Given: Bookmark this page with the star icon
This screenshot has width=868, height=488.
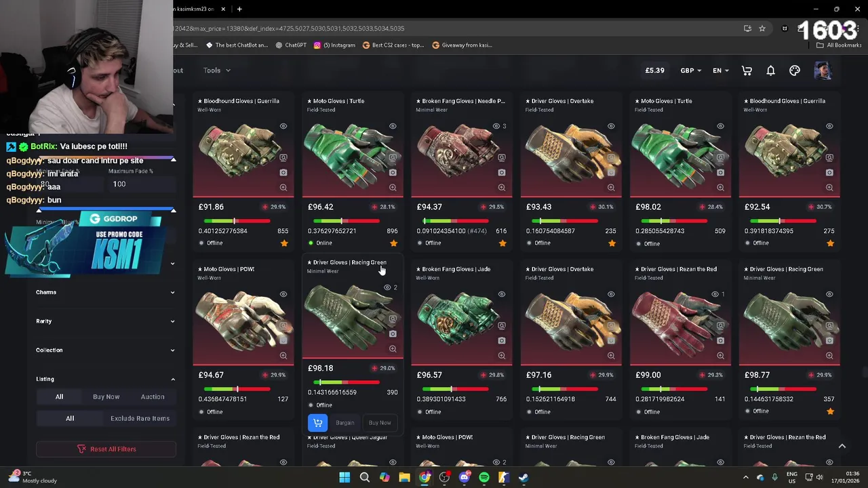Looking at the screenshot, I should tap(762, 28).
